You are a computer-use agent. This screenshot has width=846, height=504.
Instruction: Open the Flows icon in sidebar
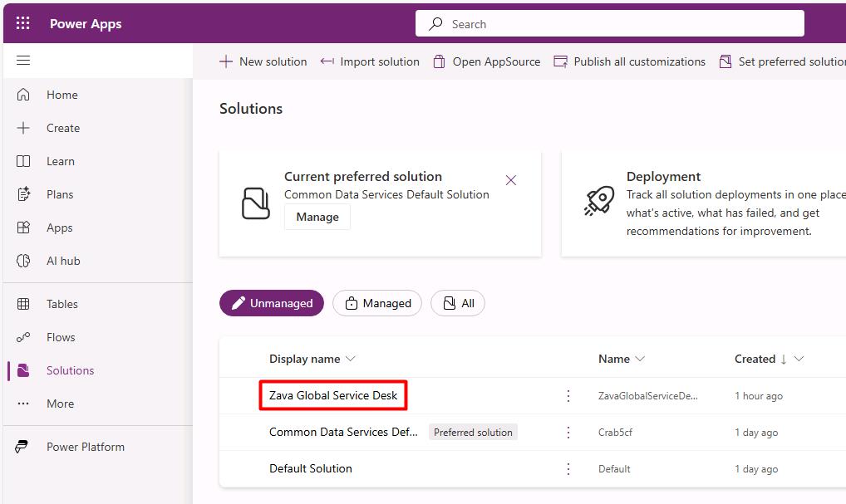point(23,337)
